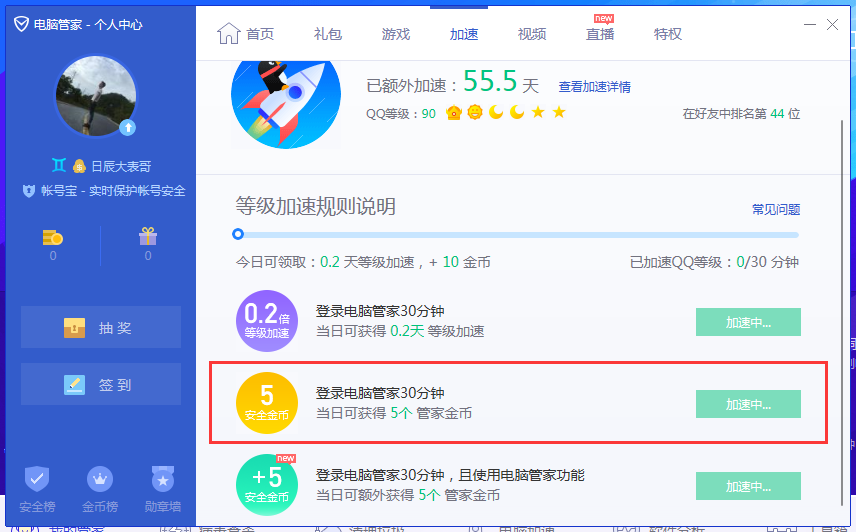
Task: Click the QQ level sun icon
Action: (x=475, y=112)
